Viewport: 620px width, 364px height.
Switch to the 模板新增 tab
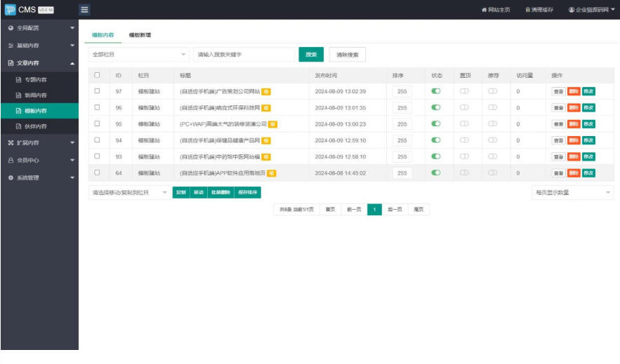(x=140, y=34)
